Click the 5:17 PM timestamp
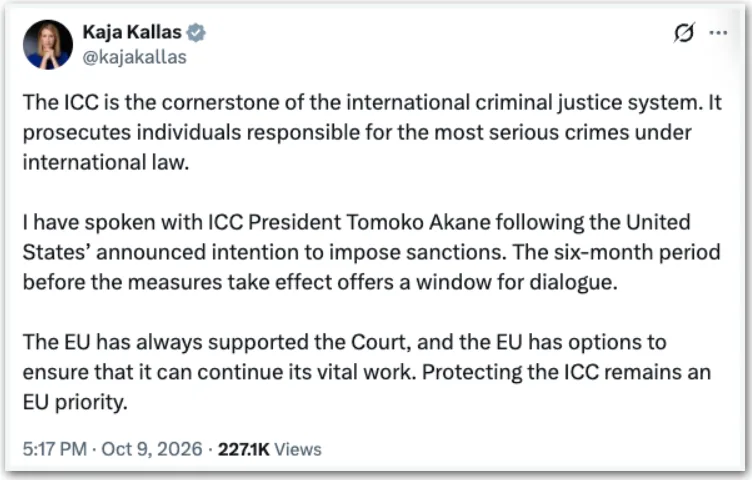752x480 pixels. (55, 449)
